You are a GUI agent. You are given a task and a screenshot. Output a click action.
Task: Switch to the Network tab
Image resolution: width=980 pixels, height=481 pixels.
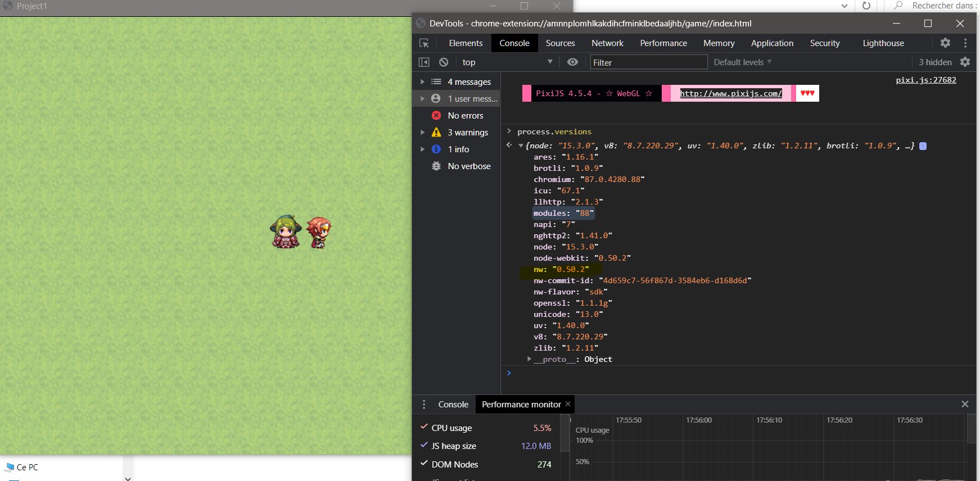coord(607,43)
